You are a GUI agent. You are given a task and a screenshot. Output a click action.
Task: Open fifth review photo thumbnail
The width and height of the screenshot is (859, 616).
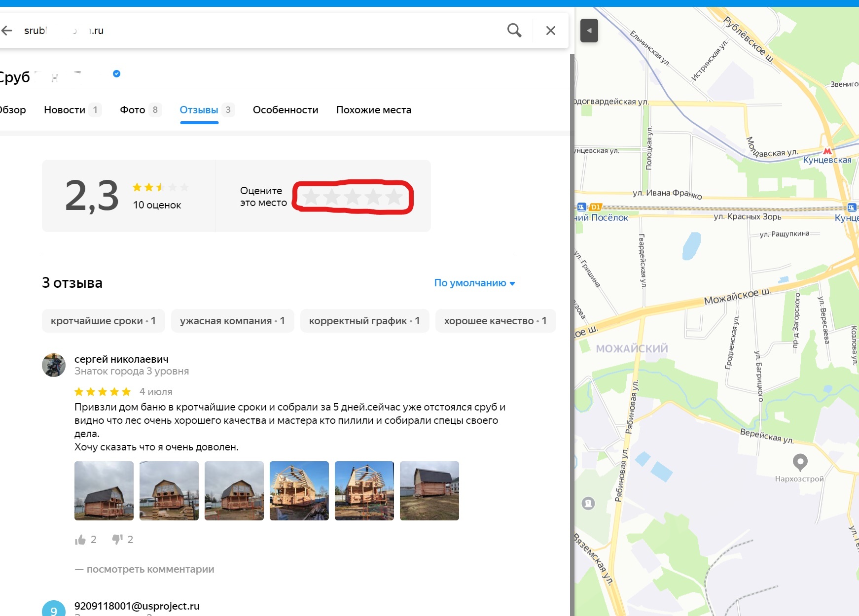click(364, 491)
